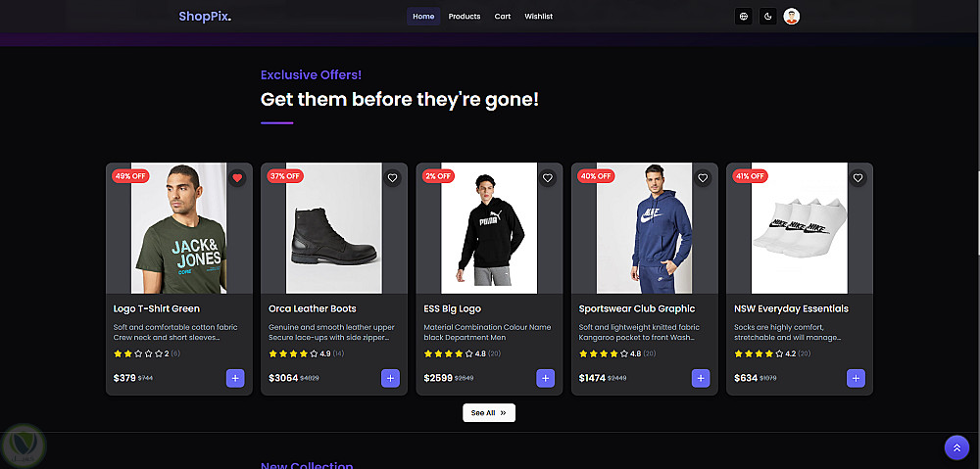Screen dimensions: 980x469
Task: Add Logo T-Shirt Green to cart
Action: tap(235, 378)
